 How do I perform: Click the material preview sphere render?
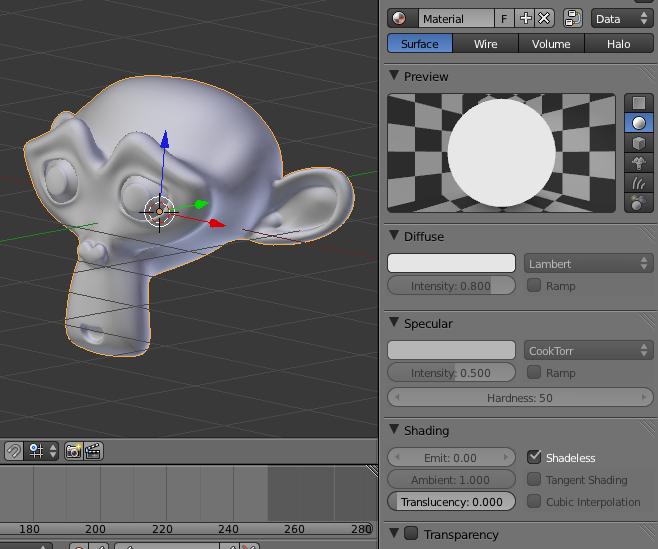point(501,153)
